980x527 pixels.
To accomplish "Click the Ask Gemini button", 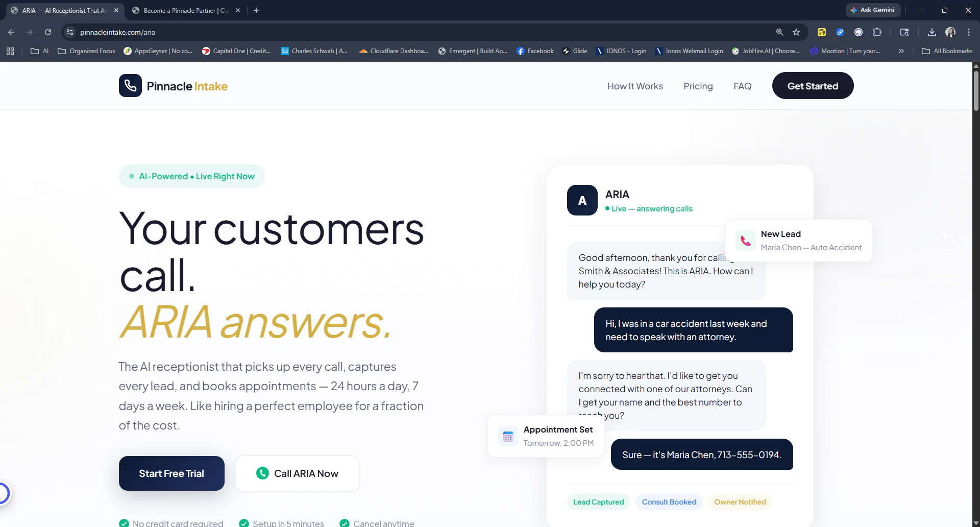I will 873,10.
